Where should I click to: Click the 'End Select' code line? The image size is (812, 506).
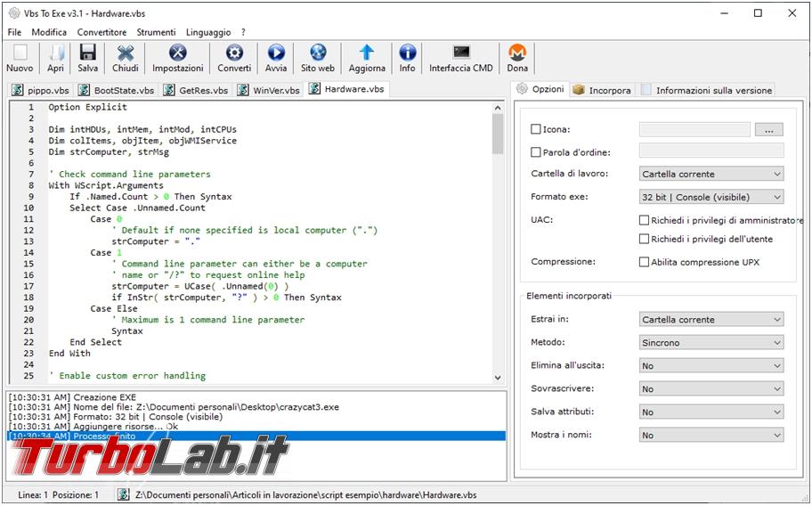[96, 342]
